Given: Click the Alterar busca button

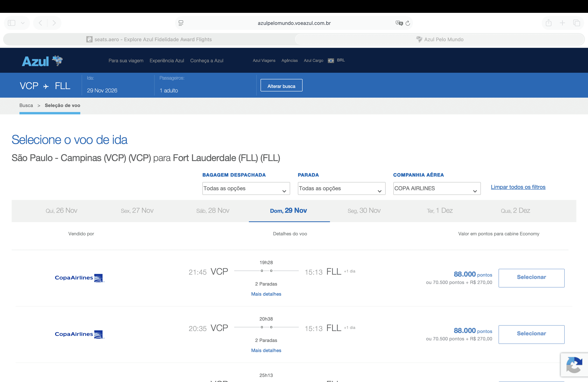Looking at the screenshot, I should coord(281,85).
